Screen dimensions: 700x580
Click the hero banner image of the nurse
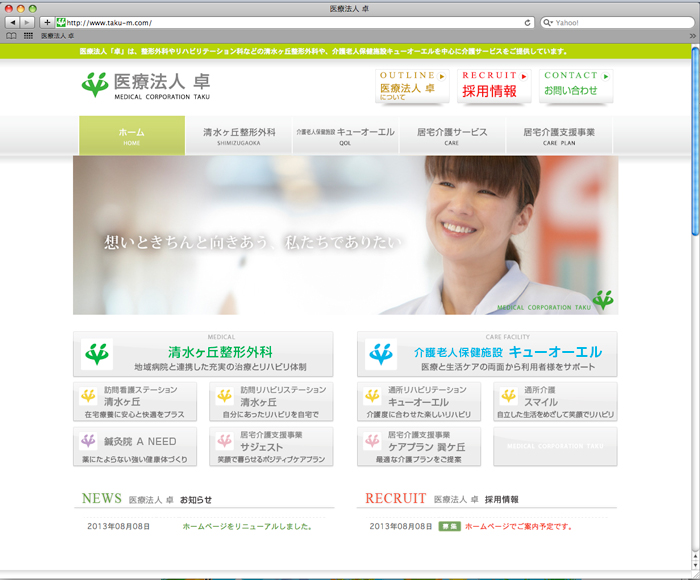click(345, 235)
